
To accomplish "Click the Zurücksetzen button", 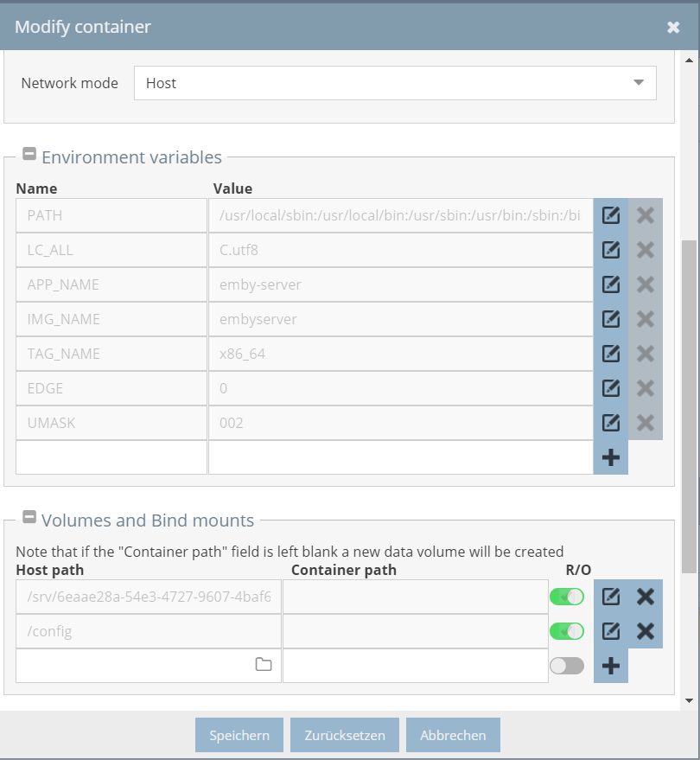I will [345, 735].
